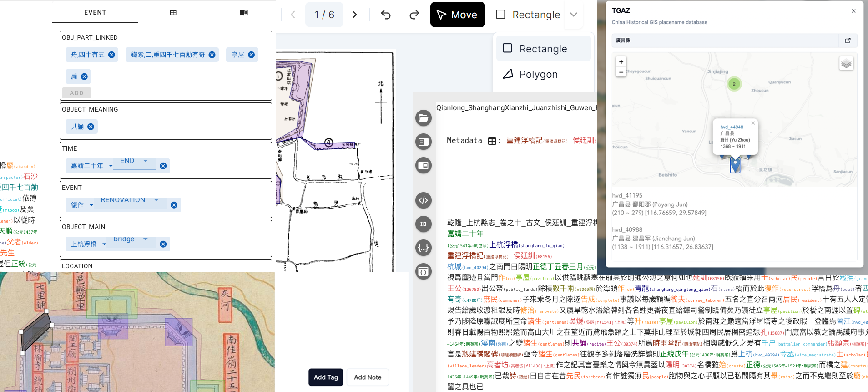This screenshot has width=868, height=392.
Task: Open the map layers control
Action: point(846,63)
